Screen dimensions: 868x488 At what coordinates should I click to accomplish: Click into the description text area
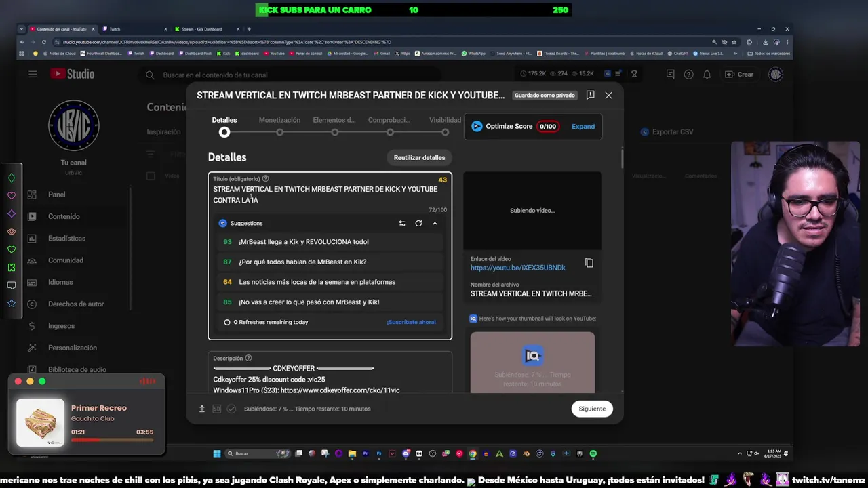coord(330,378)
